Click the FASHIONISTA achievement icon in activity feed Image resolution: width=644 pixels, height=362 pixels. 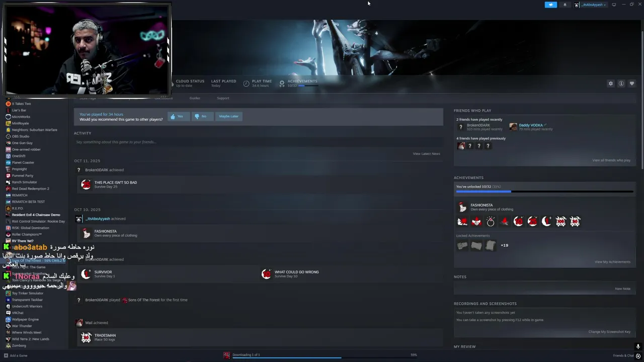[86, 233]
